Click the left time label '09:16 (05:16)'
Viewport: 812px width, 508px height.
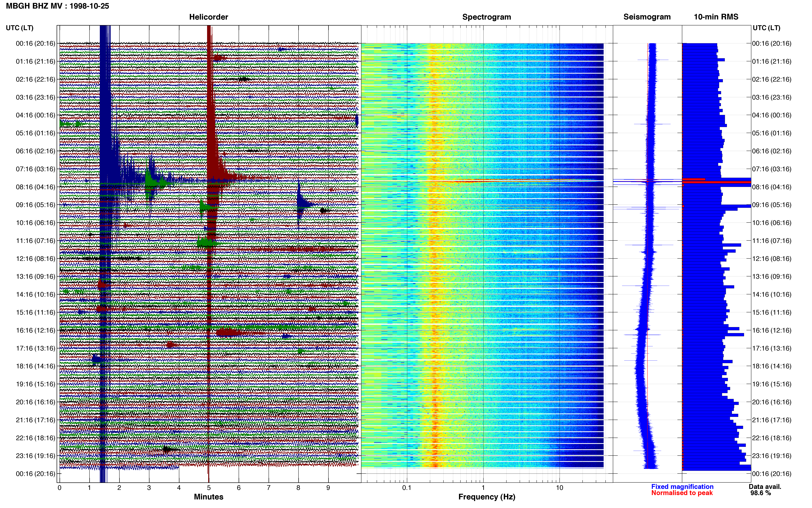(x=35, y=205)
